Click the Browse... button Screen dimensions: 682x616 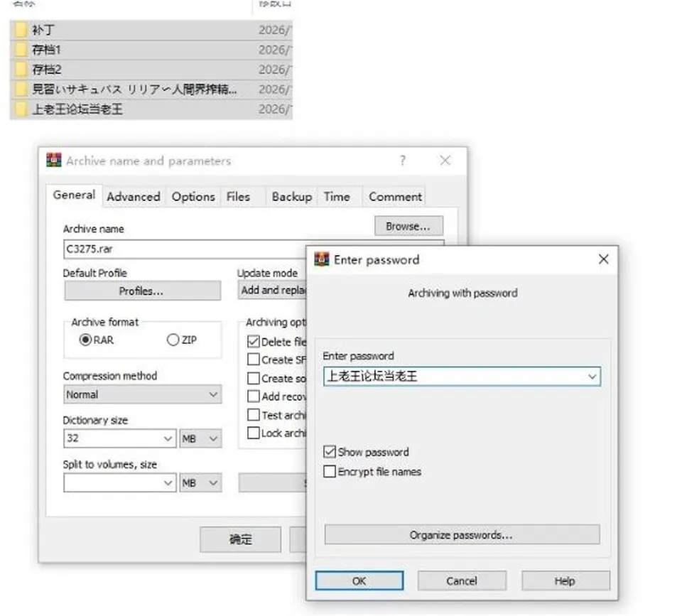408,226
